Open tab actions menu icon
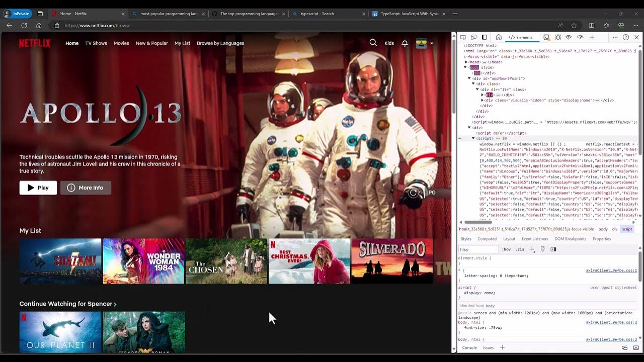 coord(40,14)
